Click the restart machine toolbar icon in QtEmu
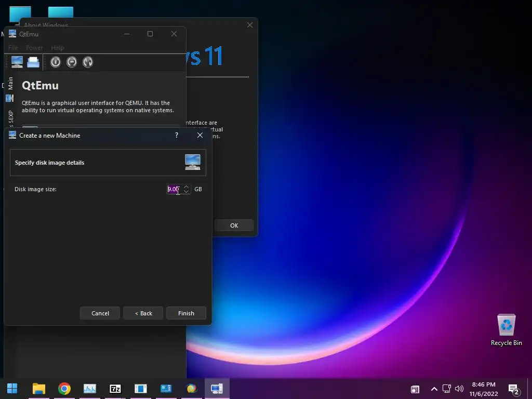This screenshot has height=399, width=532. tap(87, 62)
